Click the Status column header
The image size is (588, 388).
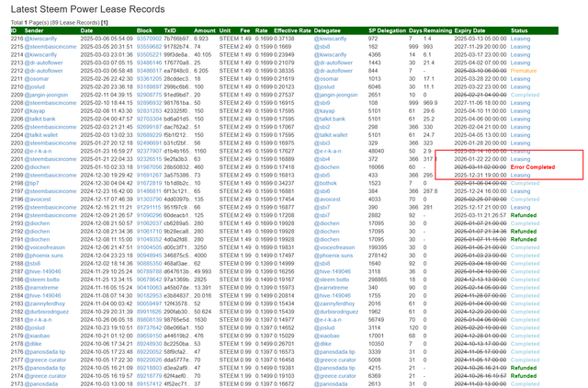[519, 30]
